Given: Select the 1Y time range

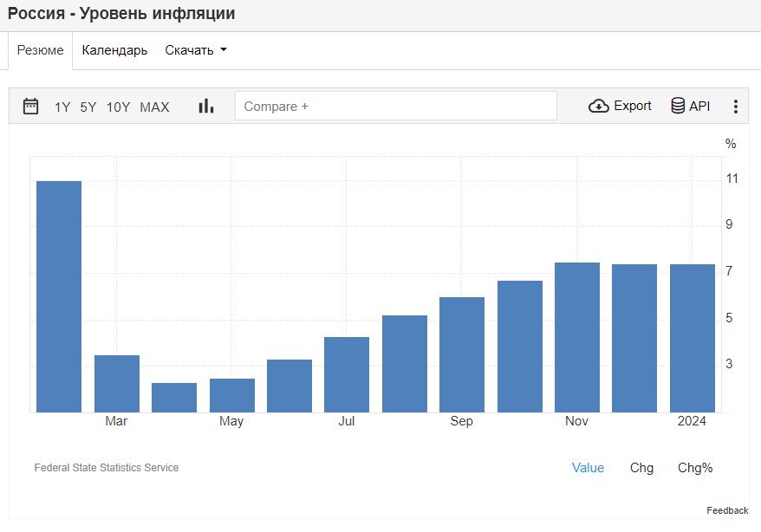Looking at the screenshot, I should pos(62,107).
